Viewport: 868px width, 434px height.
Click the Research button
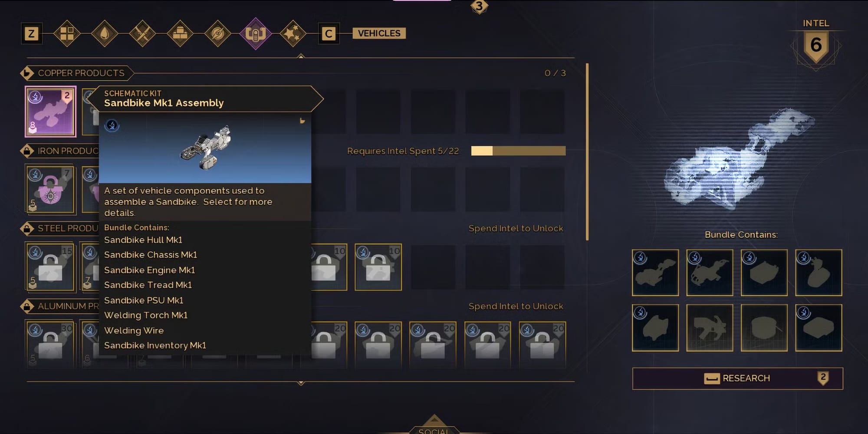pyautogui.click(x=737, y=378)
